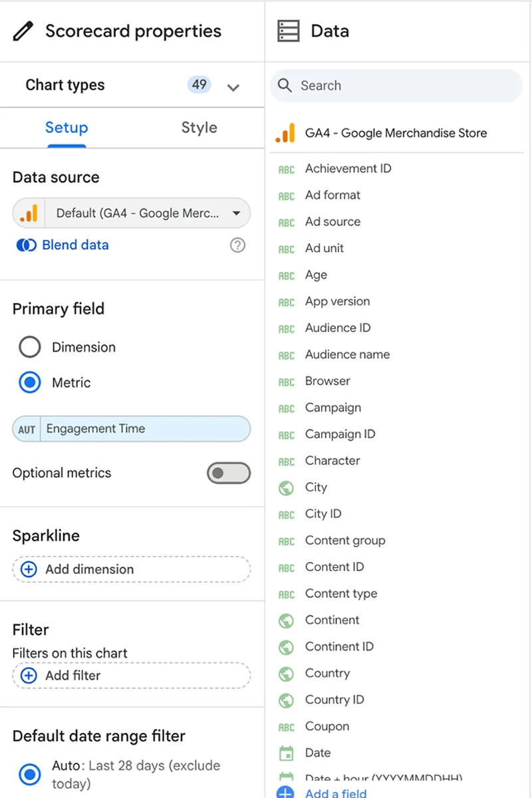
Task: Click the Add a field link
Action: point(335,793)
